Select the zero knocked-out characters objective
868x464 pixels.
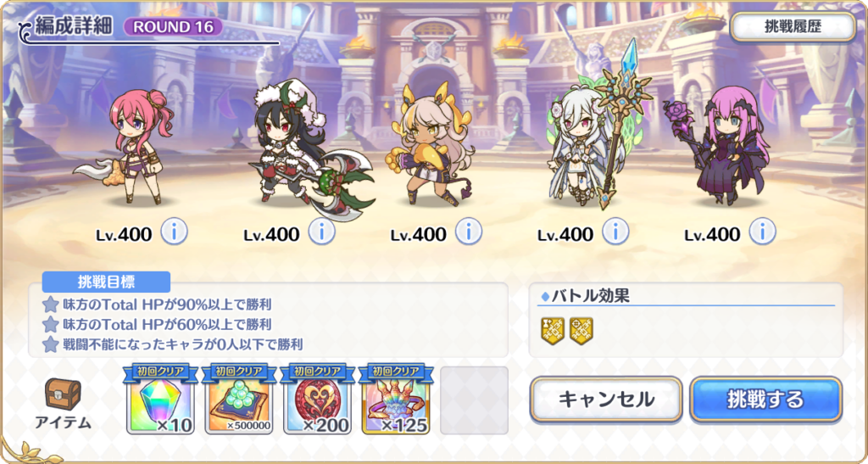click(173, 344)
